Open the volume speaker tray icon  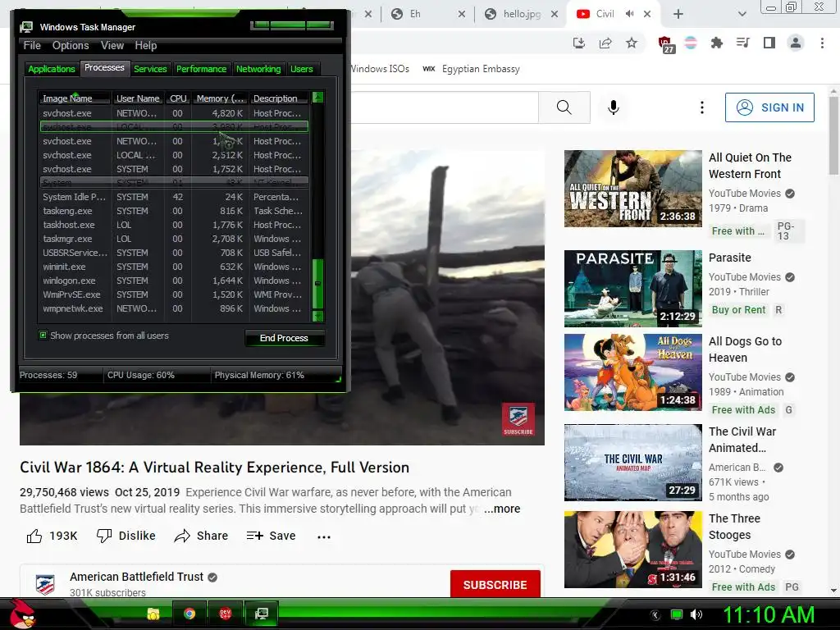point(696,614)
